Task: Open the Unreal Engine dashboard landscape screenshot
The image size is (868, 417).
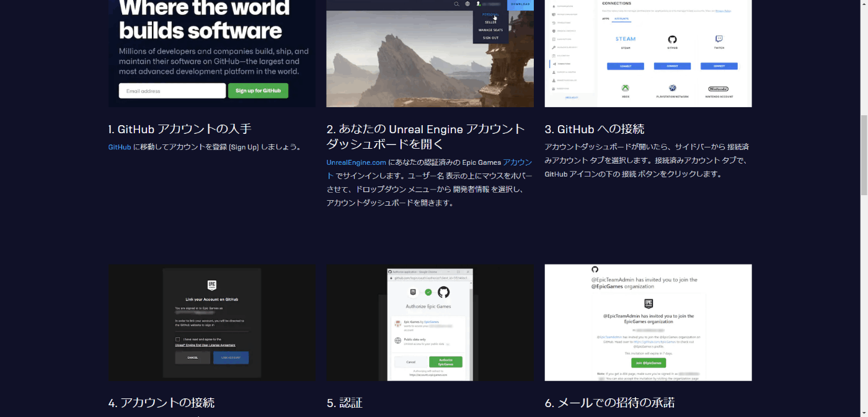Action: click(430, 53)
